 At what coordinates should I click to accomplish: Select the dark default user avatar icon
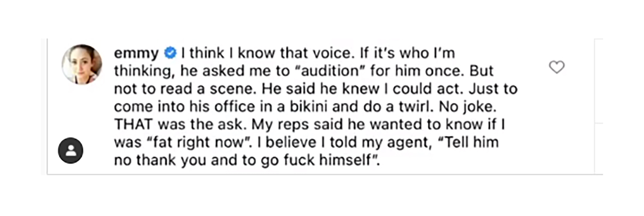(x=70, y=150)
